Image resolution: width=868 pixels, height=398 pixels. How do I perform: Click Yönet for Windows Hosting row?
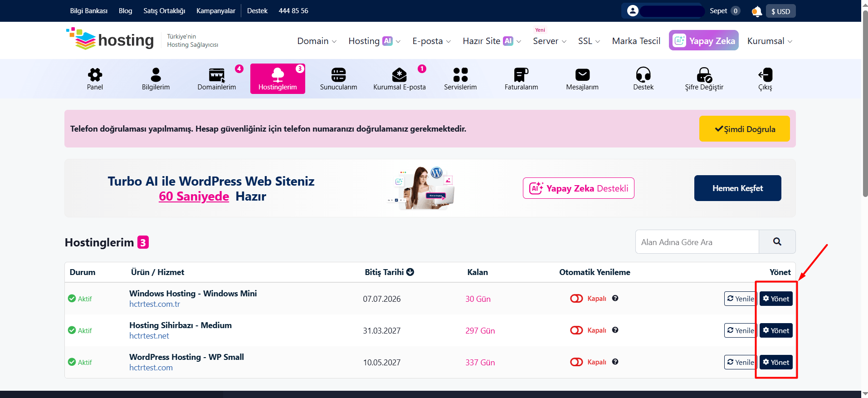pyautogui.click(x=776, y=299)
